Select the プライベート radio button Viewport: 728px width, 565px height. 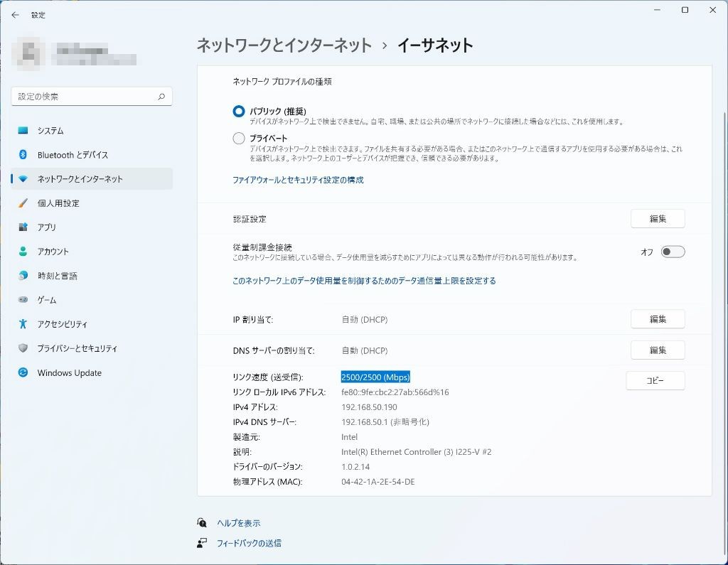(239, 138)
